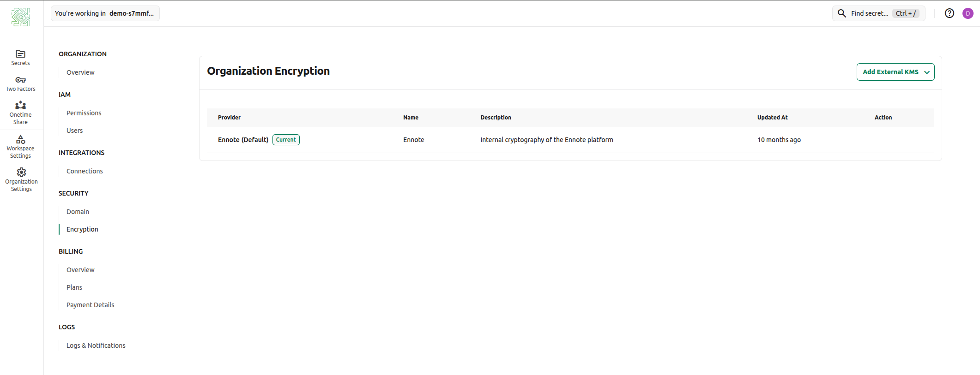This screenshot has width=980, height=375.
Task: Click the Organization Encryption heading
Action: tap(268, 71)
